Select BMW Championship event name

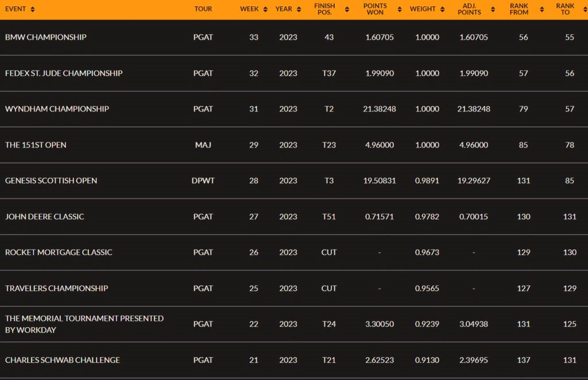tap(46, 37)
